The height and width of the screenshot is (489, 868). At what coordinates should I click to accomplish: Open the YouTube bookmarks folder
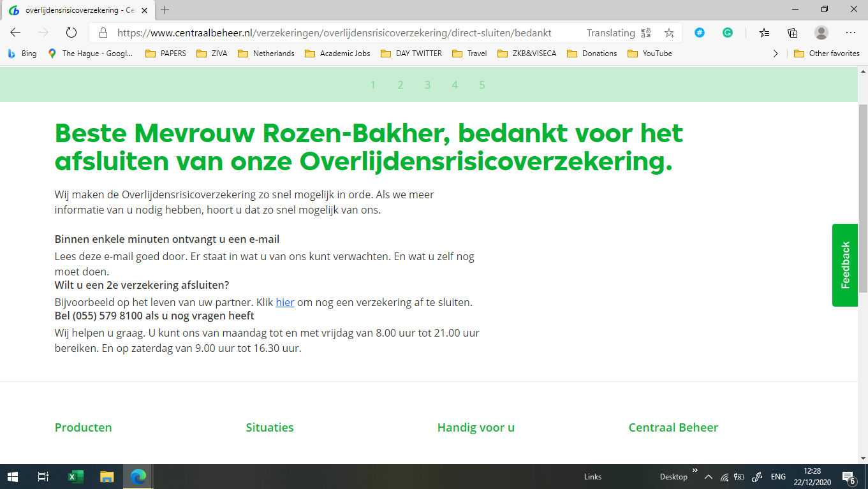click(x=650, y=54)
